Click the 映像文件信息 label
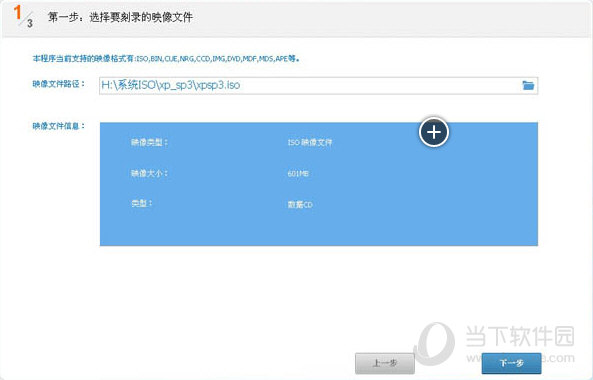 (x=59, y=126)
